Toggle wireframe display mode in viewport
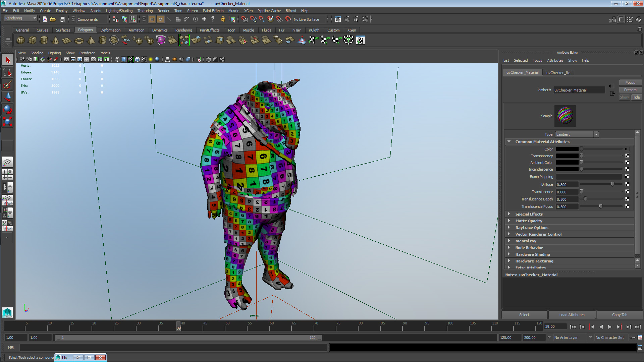 [x=117, y=59]
